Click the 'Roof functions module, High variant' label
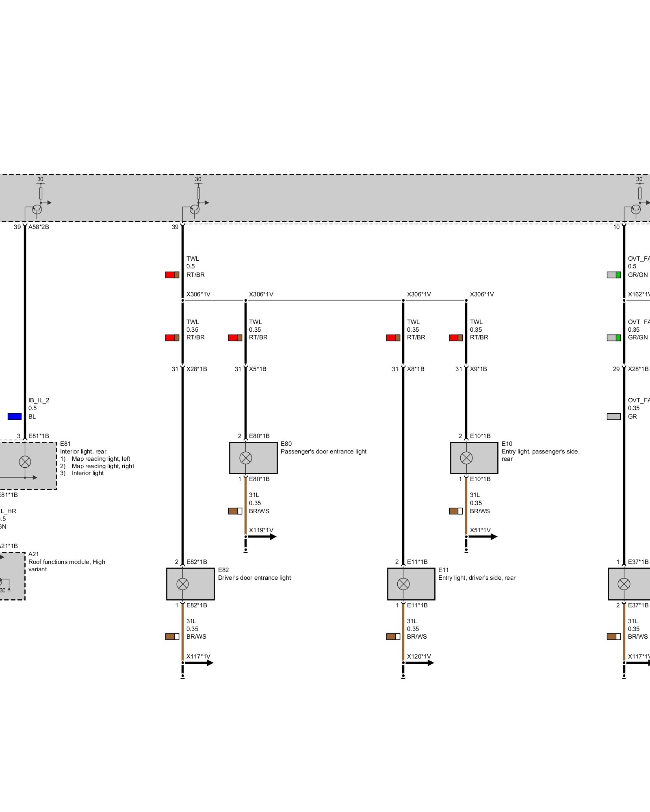This screenshot has height=812, width=650. (67, 566)
